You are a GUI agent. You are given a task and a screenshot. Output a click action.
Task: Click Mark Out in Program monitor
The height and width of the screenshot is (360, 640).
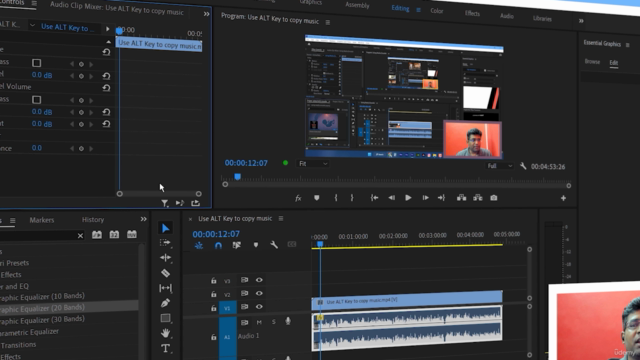(352, 198)
